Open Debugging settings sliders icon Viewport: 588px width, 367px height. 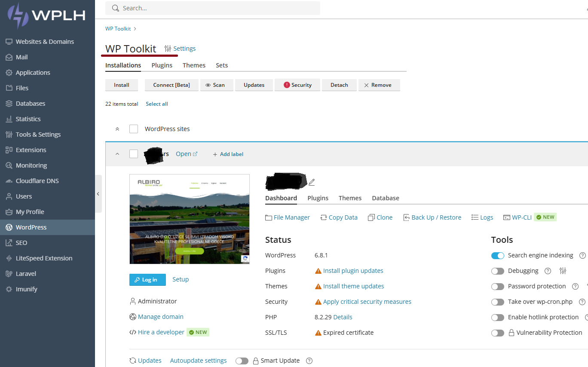563,271
